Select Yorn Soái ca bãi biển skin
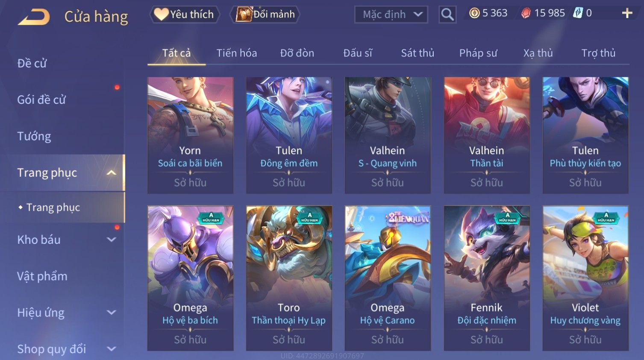 point(190,135)
